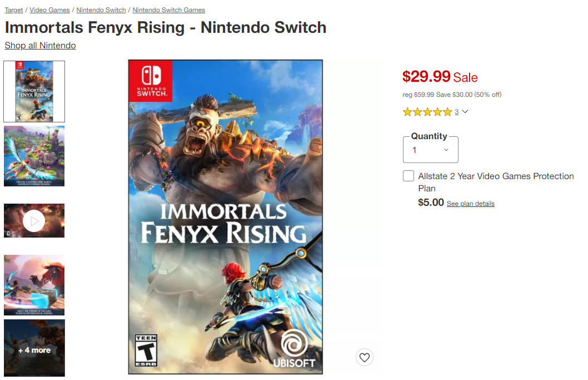
Task: Navigate to Video Games breadcrumb
Action: pos(50,10)
